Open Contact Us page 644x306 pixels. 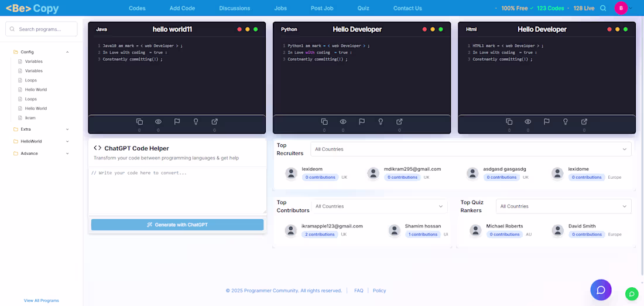click(x=407, y=8)
